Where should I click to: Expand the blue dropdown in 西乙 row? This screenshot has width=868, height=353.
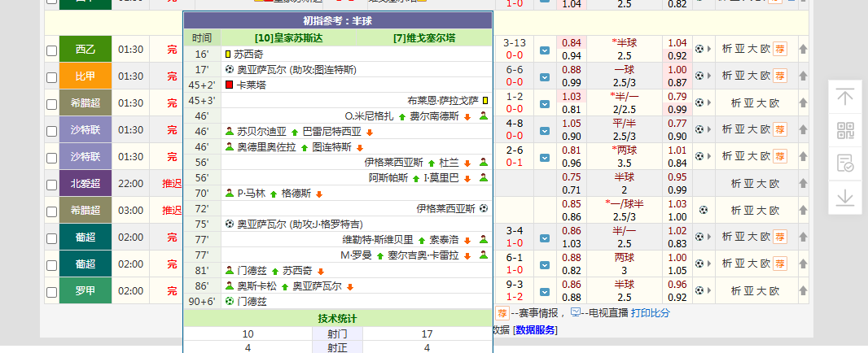pos(545,50)
